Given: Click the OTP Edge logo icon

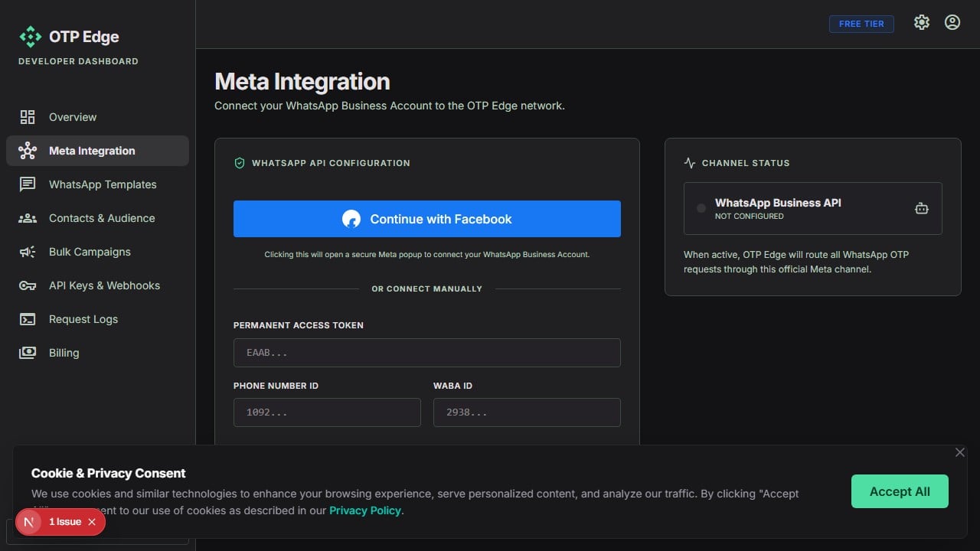Looking at the screenshot, I should coord(30,37).
